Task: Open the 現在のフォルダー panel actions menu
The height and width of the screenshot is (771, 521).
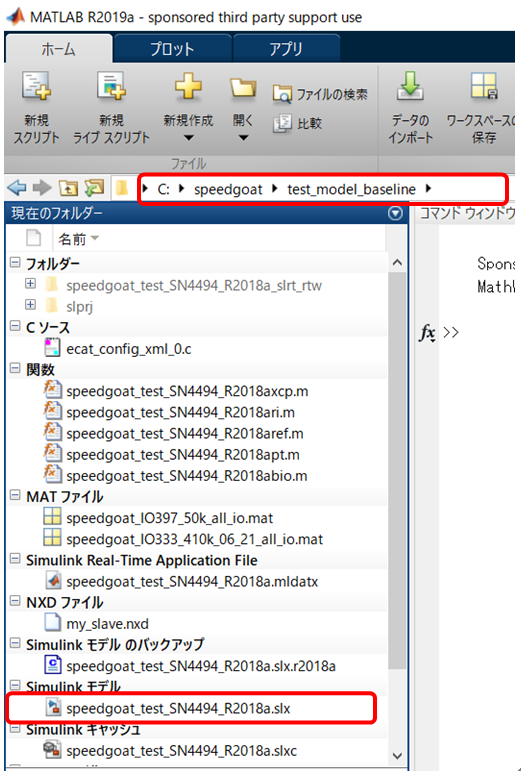Action: click(x=395, y=213)
